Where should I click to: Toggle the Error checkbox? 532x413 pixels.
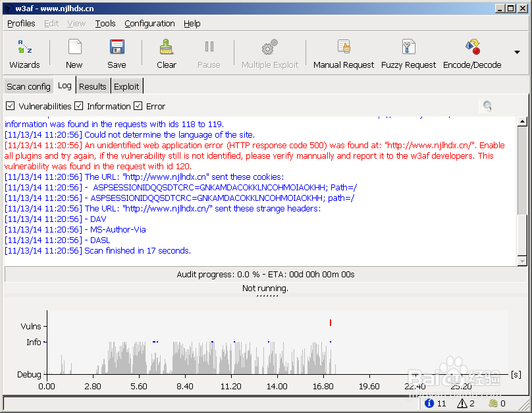(138, 106)
